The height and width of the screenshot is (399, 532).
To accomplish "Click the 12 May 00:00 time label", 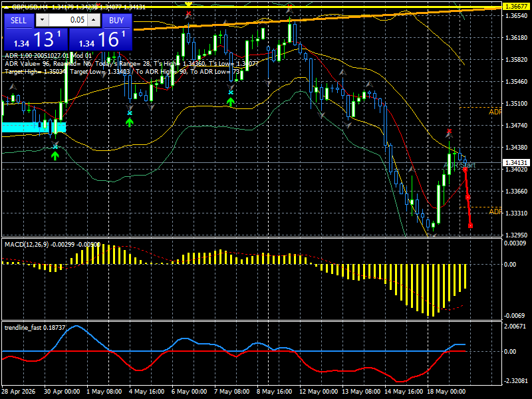I will click(x=319, y=392).
